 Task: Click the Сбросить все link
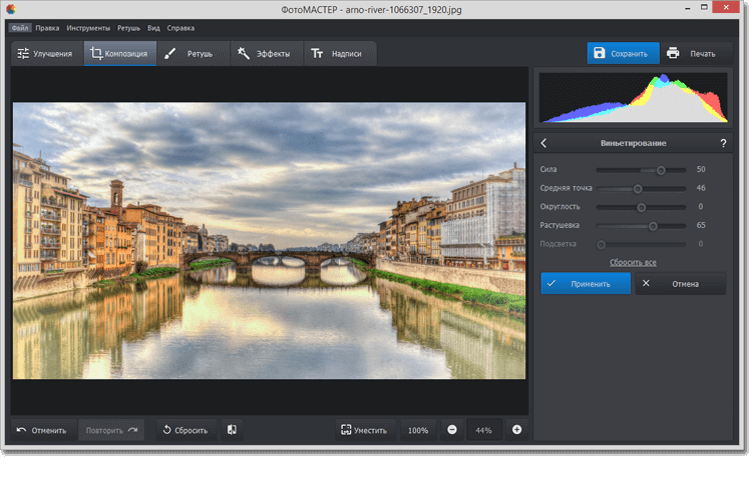click(x=633, y=262)
